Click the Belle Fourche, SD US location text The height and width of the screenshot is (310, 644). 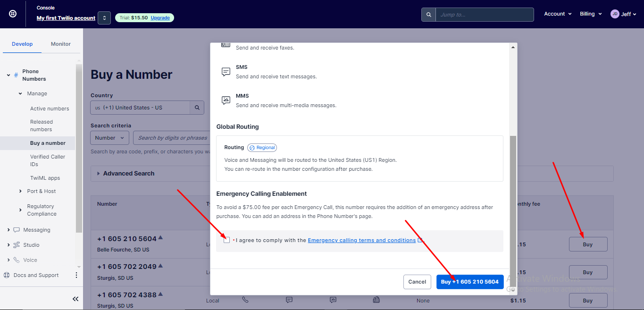click(123, 250)
